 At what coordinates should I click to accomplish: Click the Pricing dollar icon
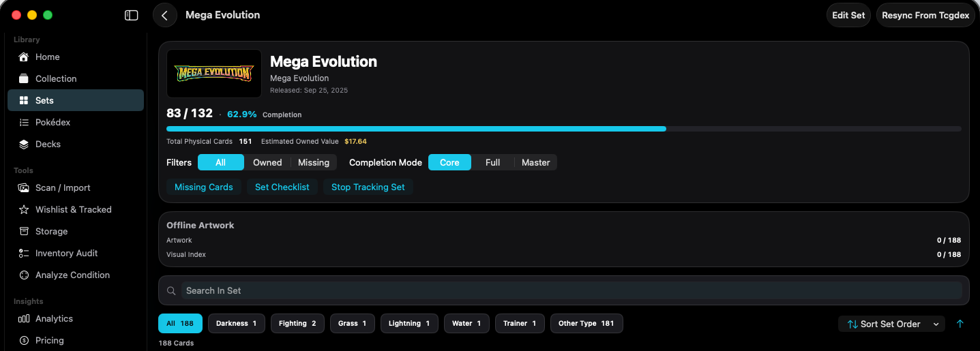point(24,340)
